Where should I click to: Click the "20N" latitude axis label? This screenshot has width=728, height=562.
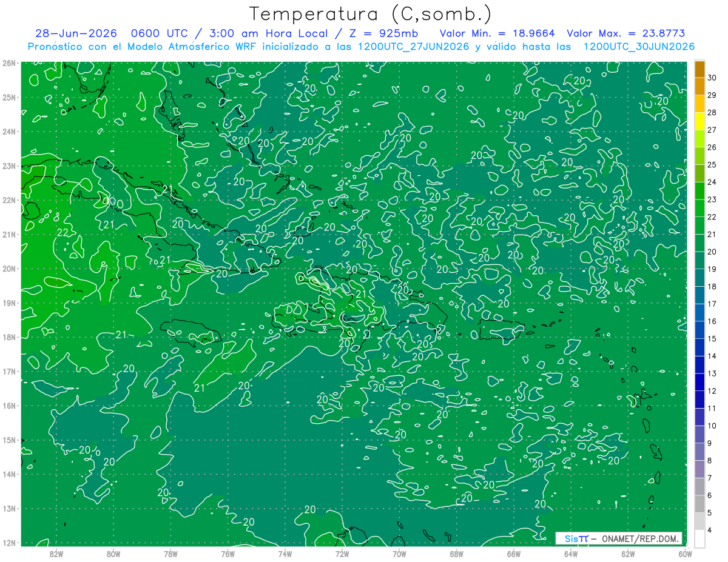click(x=9, y=269)
